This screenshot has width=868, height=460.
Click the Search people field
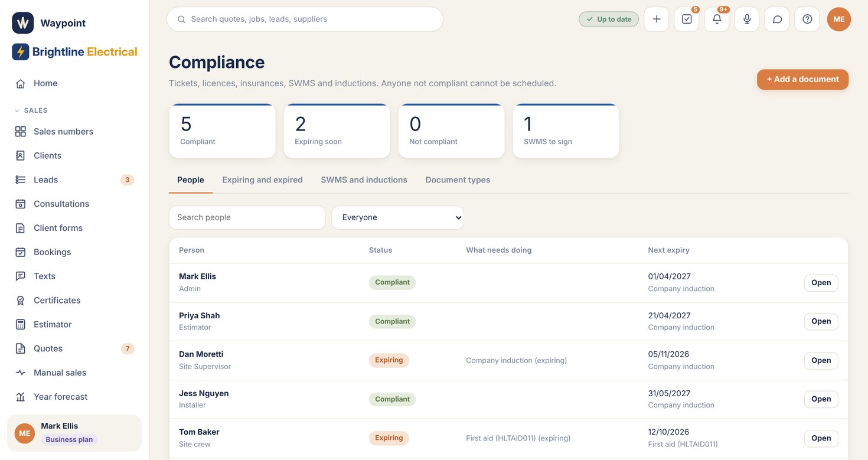click(247, 217)
